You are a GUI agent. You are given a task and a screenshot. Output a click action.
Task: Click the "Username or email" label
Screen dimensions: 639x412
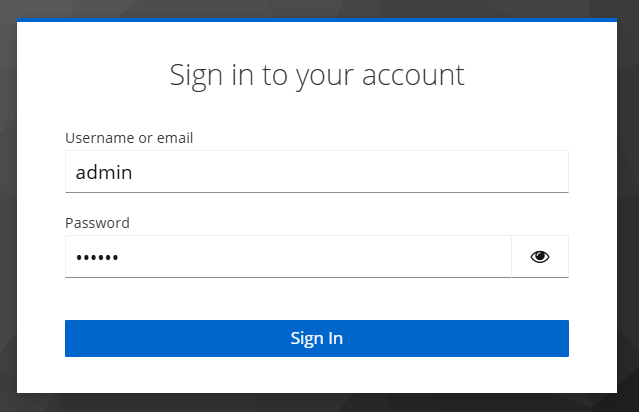click(x=129, y=138)
